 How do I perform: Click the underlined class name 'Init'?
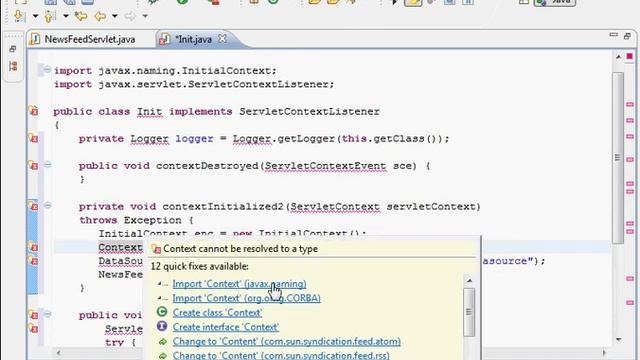click(149, 111)
